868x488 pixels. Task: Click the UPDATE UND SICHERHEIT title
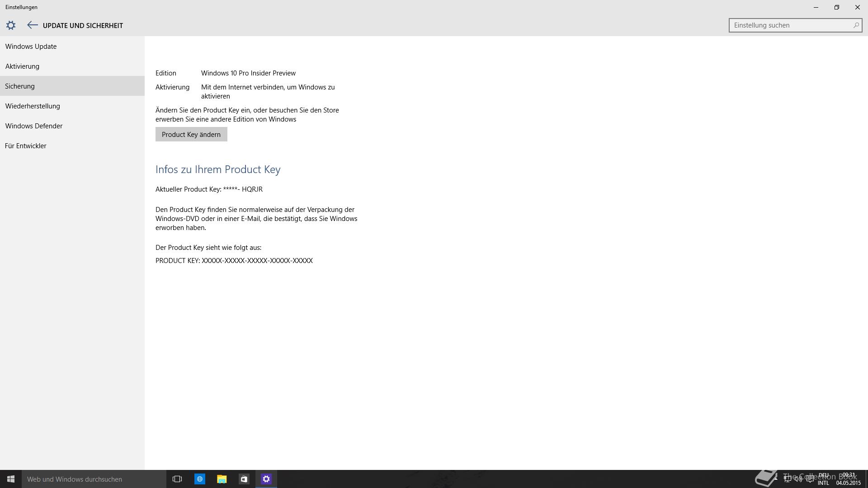(x=83, y=25)
